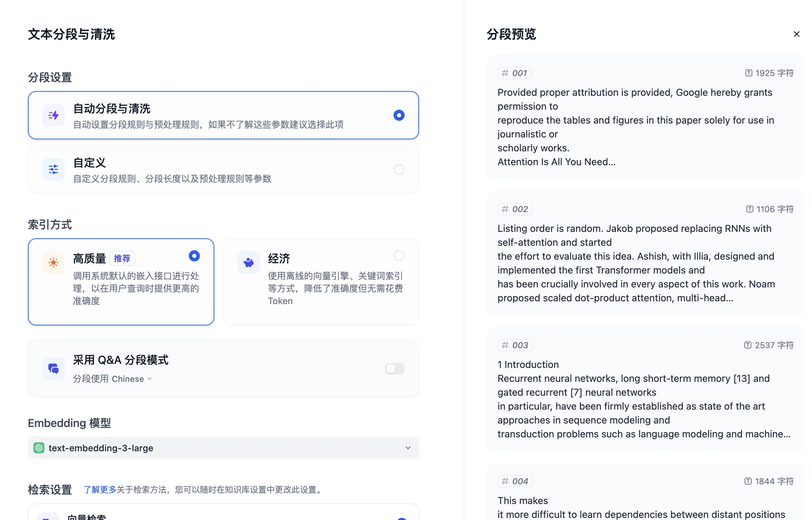
Task: Click the custom settings sliders icon
Action: pos(53,169)
